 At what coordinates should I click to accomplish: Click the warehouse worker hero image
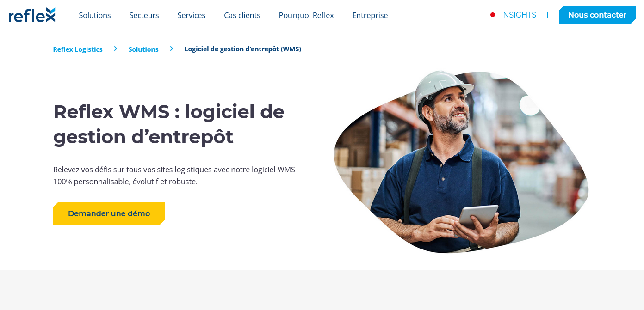[x=461, y=162]
